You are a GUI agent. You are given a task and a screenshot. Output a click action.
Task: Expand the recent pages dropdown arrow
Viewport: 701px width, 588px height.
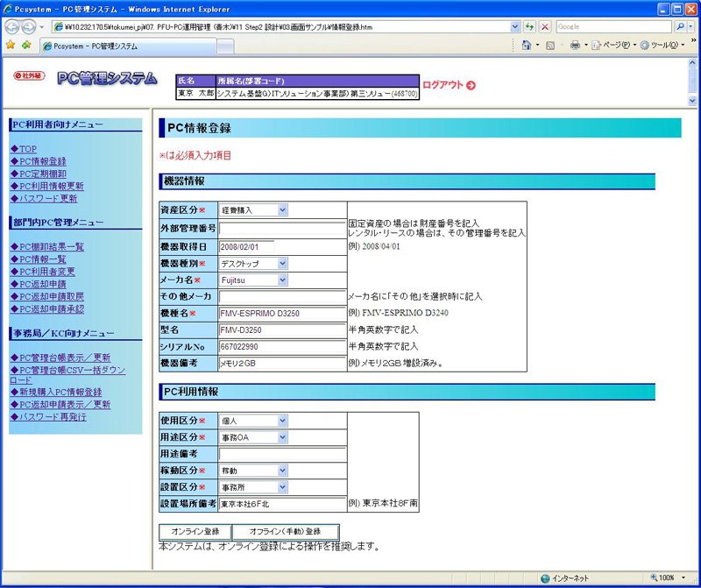coord(41,27)
